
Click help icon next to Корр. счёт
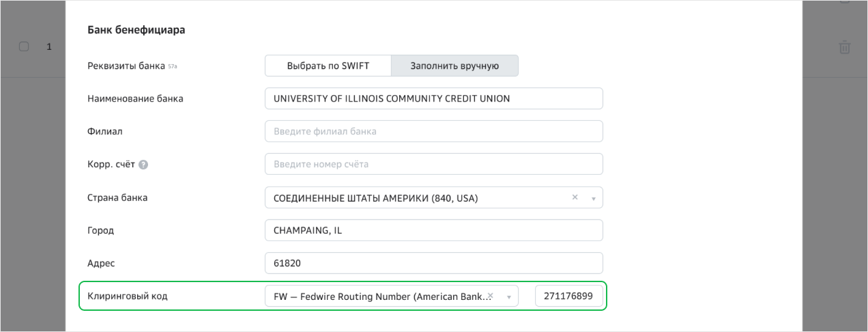[143, 165]
